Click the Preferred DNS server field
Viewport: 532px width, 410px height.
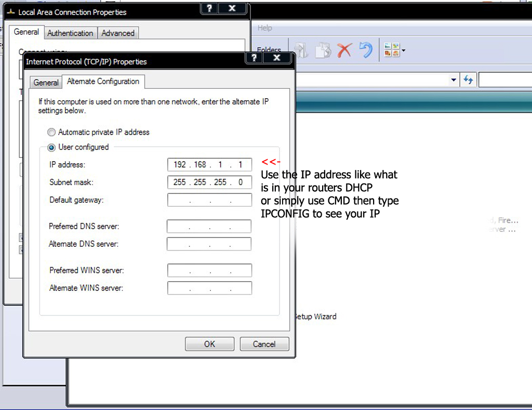pyautogui.click(x=209, y=227)
